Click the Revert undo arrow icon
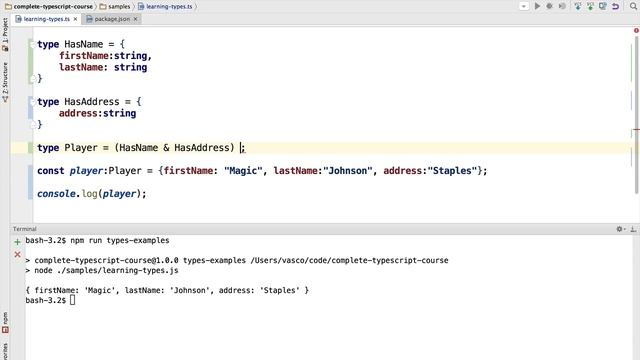 pos(616,6)
